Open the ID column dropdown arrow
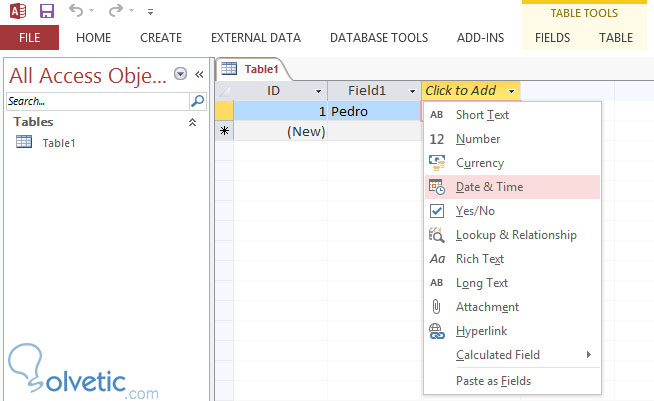 click(318, 91)
